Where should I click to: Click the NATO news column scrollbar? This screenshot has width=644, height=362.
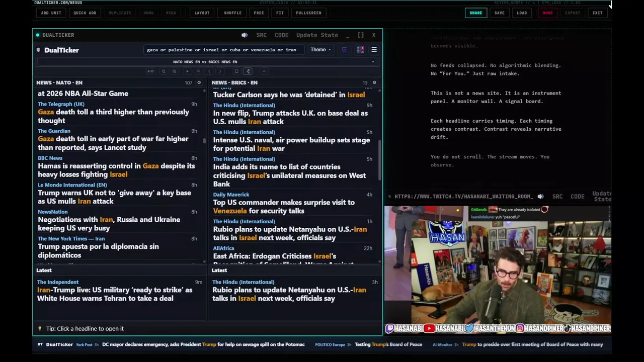(x=204, y=141)
